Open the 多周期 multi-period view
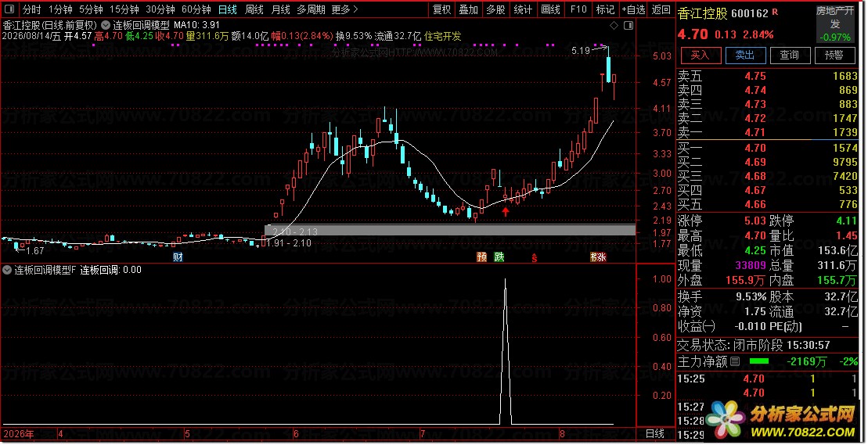This screenshot has height=445, width=868. click(x=311, y=9)
